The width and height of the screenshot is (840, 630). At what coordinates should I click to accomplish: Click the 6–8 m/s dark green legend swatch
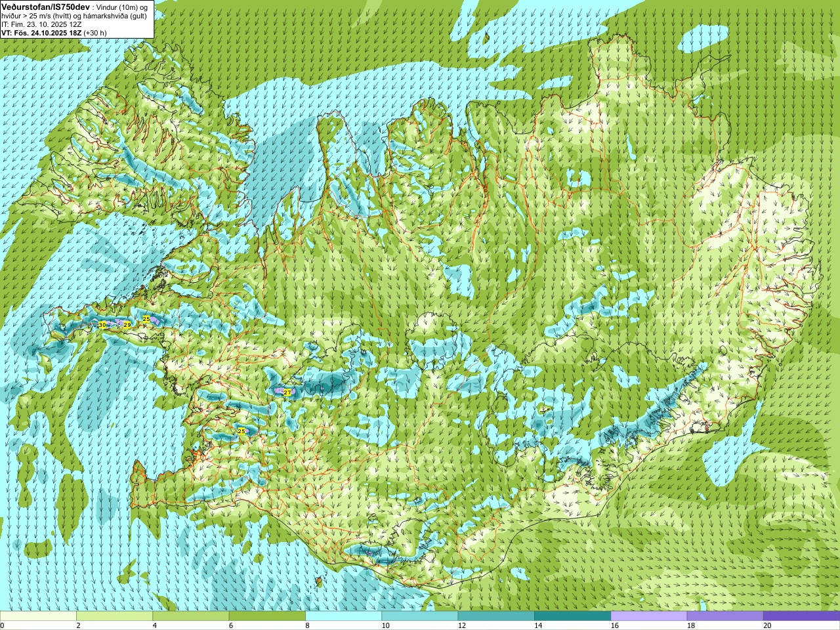point(267,616)
